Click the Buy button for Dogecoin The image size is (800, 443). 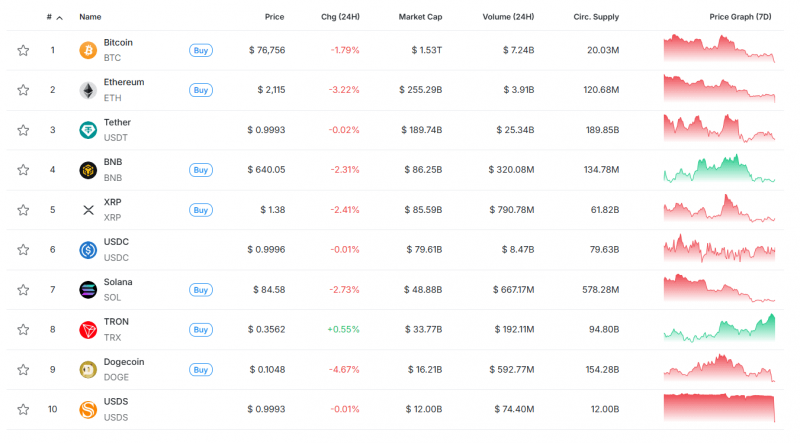pos(201,370)
